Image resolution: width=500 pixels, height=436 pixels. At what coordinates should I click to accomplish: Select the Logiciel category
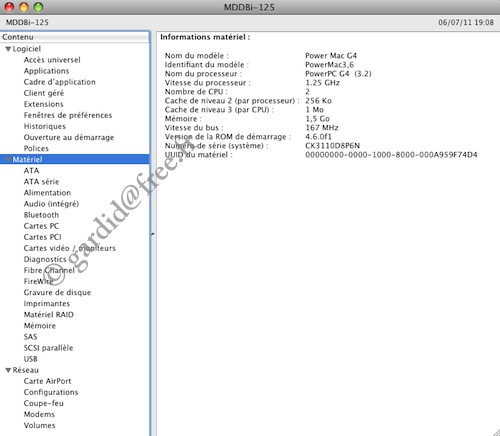coord(27,49)
